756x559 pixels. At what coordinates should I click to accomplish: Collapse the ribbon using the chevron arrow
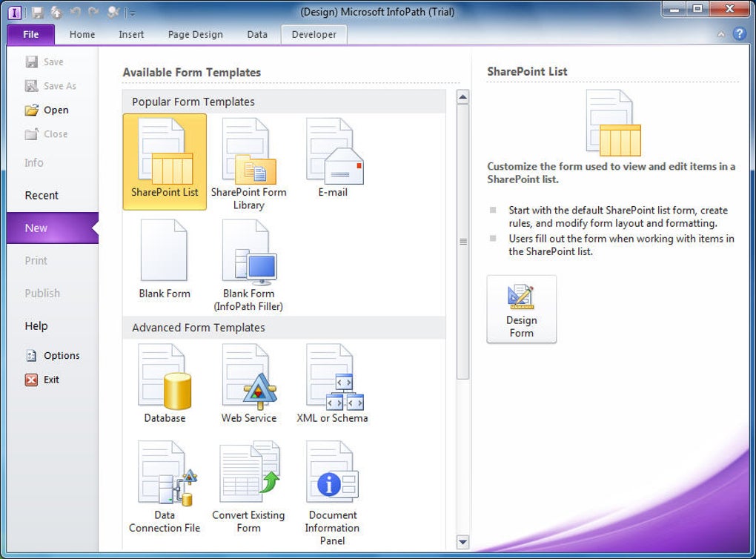click(721, 35)
